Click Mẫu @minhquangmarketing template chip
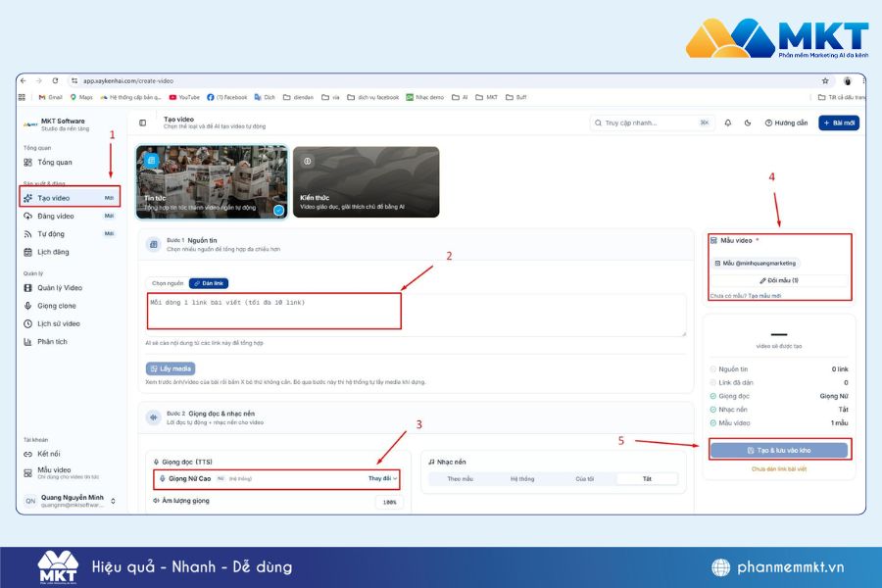882x588 pixels. pyautogui.click(x=756, y=264)
